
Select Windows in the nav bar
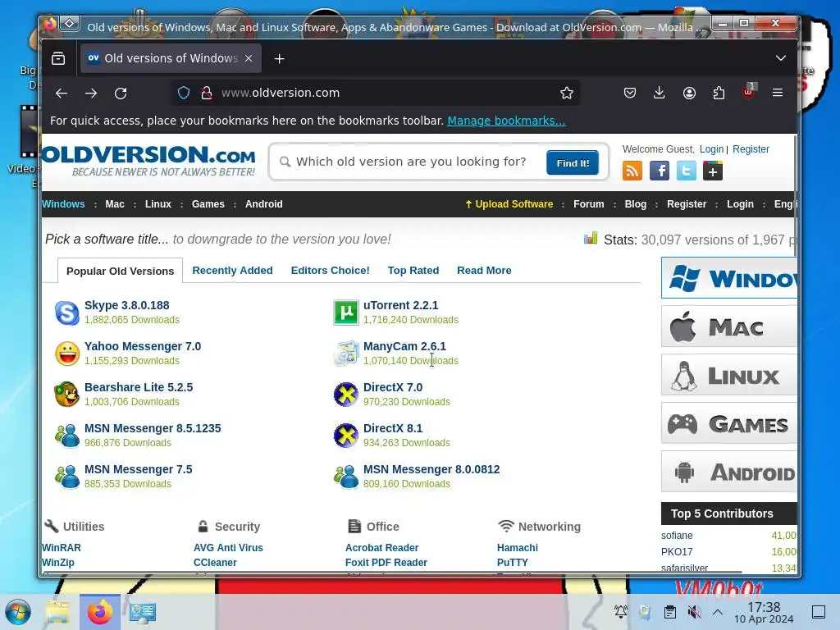click(63, 204)
